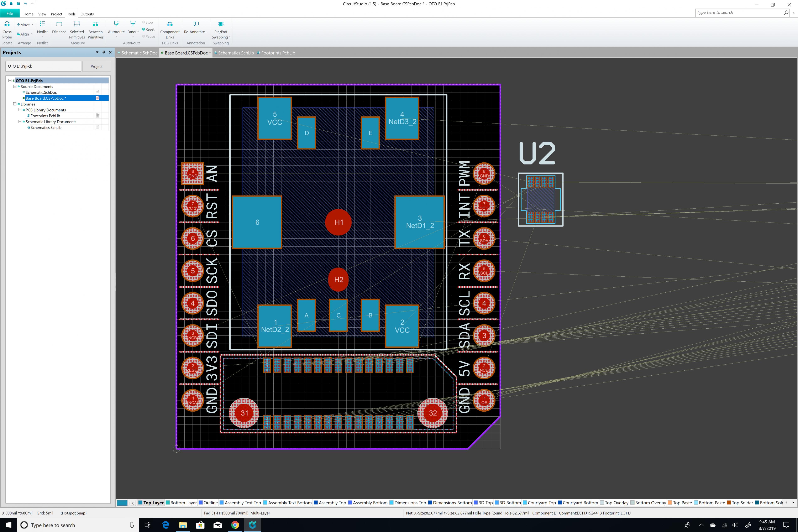Collapse PCB Library Documents node
Viewport: 798px width, 532px height.
20,110
